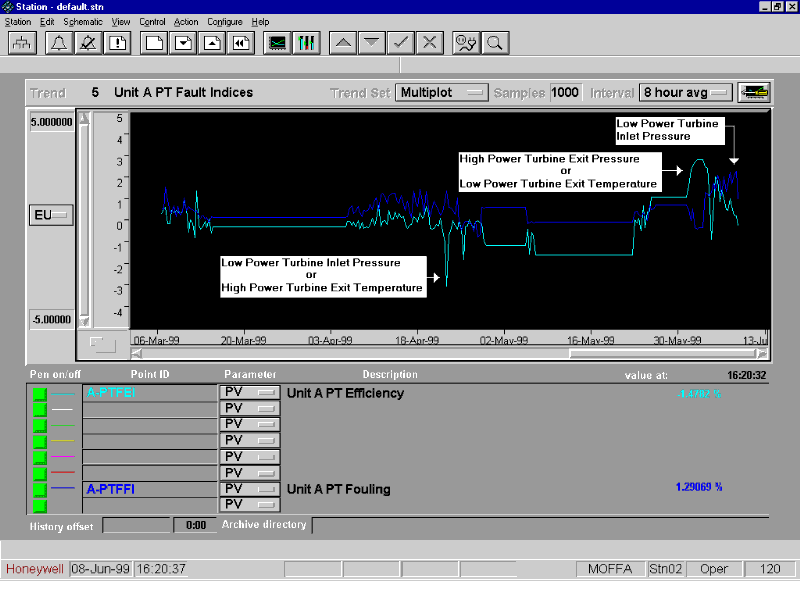
Task: Open the PV parameter dropdown for A-PTFEI
Action: (x=249, y=393)
